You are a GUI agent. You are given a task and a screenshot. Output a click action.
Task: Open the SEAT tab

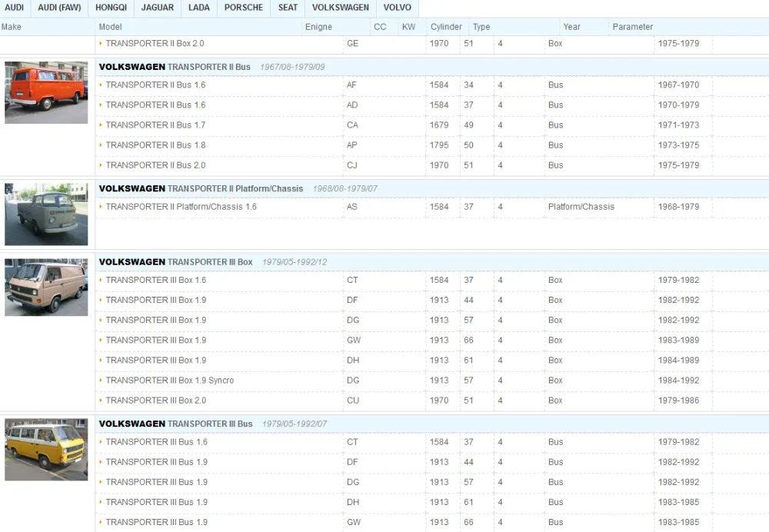point(288,8)
